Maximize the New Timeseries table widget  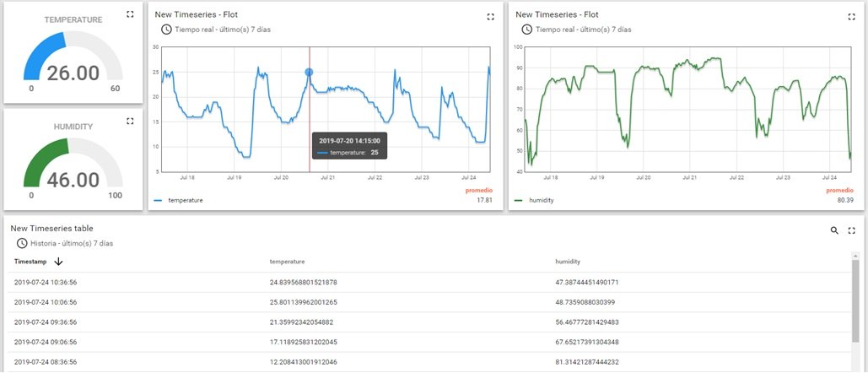click(852, 230)
